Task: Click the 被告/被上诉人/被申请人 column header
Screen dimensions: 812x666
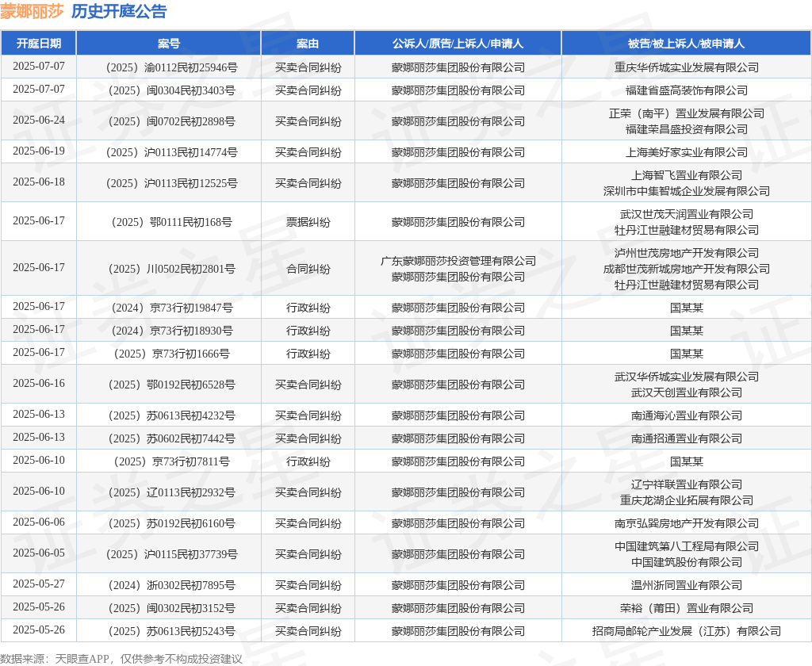Action: pyautogui.click(x=686, y=44)
